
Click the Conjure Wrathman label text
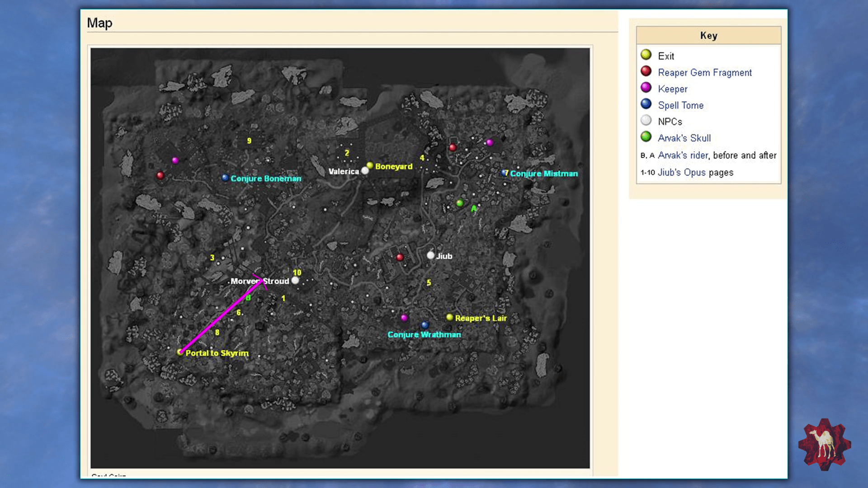click(424, 334)
